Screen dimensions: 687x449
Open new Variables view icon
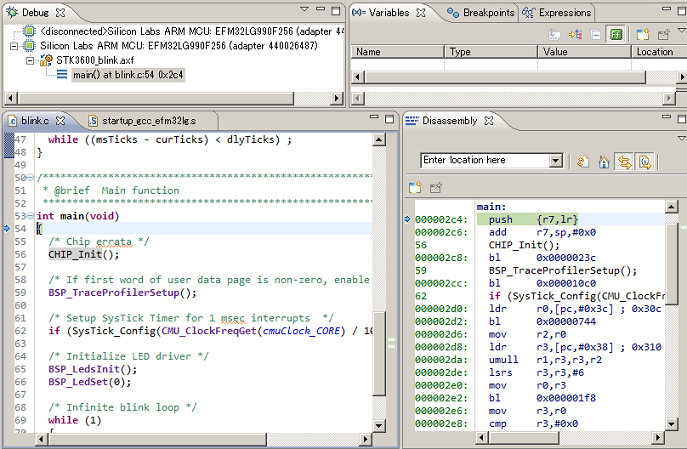point(643,34)
